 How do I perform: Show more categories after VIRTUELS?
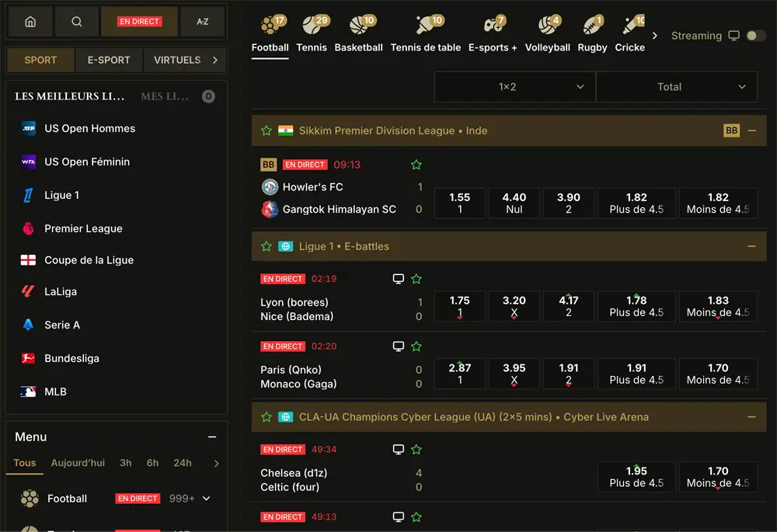pos(215,60)
